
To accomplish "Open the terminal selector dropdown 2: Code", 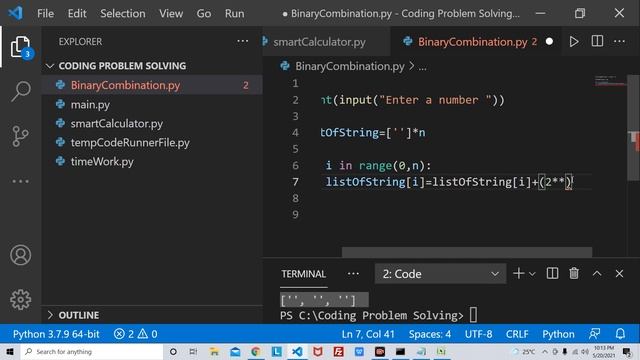I will tap(440, 273).
